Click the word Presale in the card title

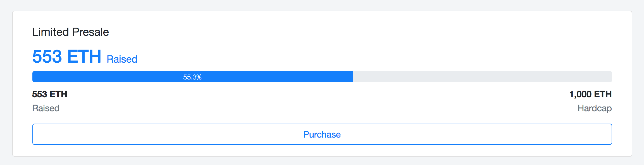[x=90, y=32]
